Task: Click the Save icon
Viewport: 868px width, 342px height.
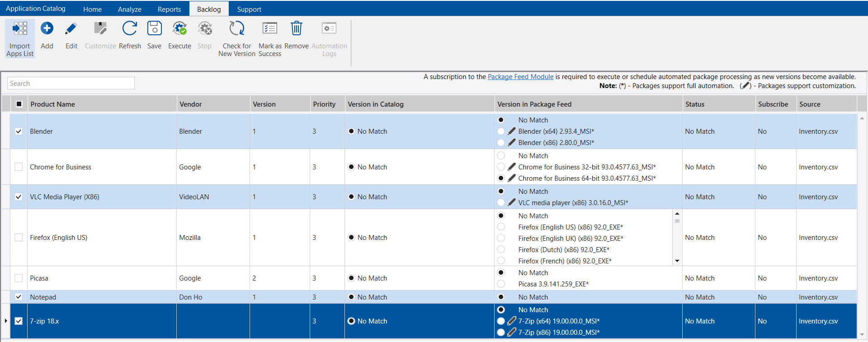Action: 154,28
